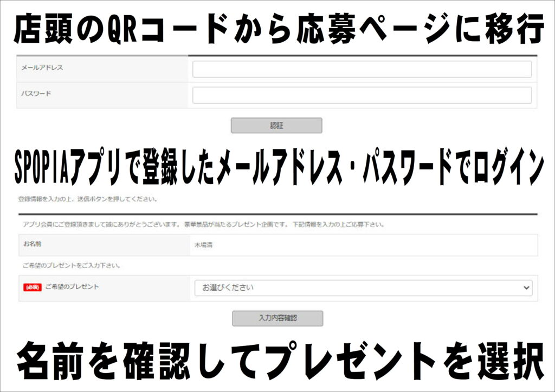Image resolution: width=555 pixels, height=392 pixels.
Task: Click the red 必須 badge
Action: (x=33, y=288)
